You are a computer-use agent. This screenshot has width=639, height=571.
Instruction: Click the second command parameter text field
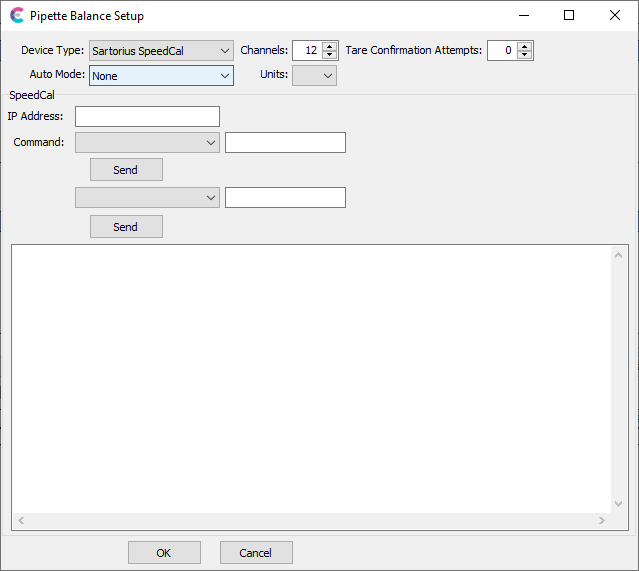pos(285,198)
